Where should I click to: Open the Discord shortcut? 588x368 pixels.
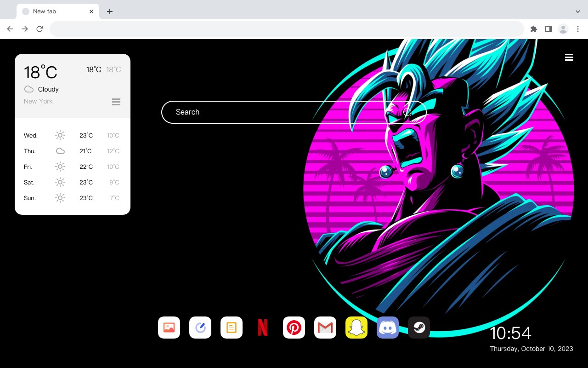click(388, 328)
